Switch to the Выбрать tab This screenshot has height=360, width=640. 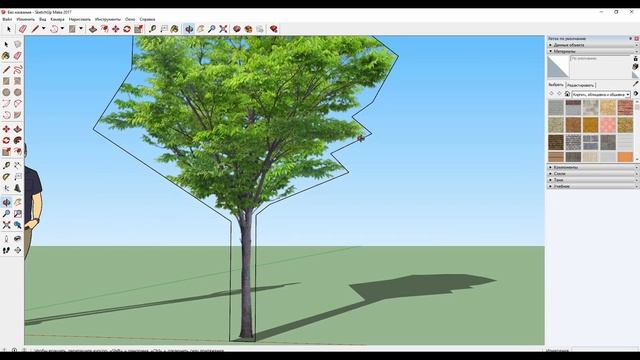click(556, 85)
